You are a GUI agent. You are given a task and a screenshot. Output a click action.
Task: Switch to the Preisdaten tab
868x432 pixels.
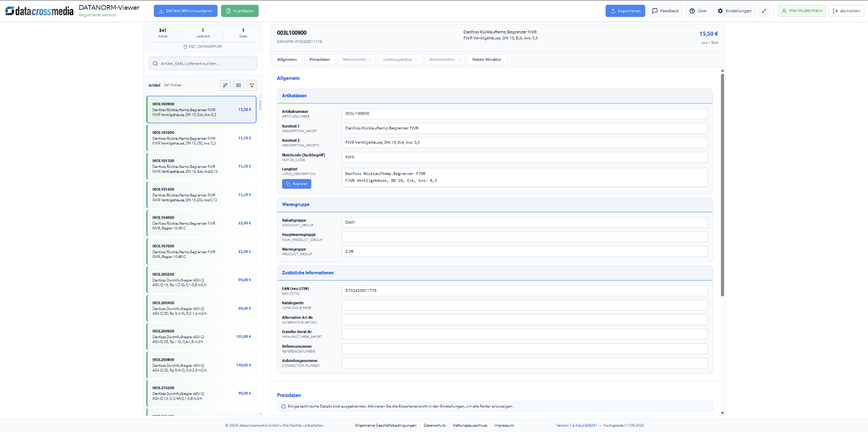320,59
